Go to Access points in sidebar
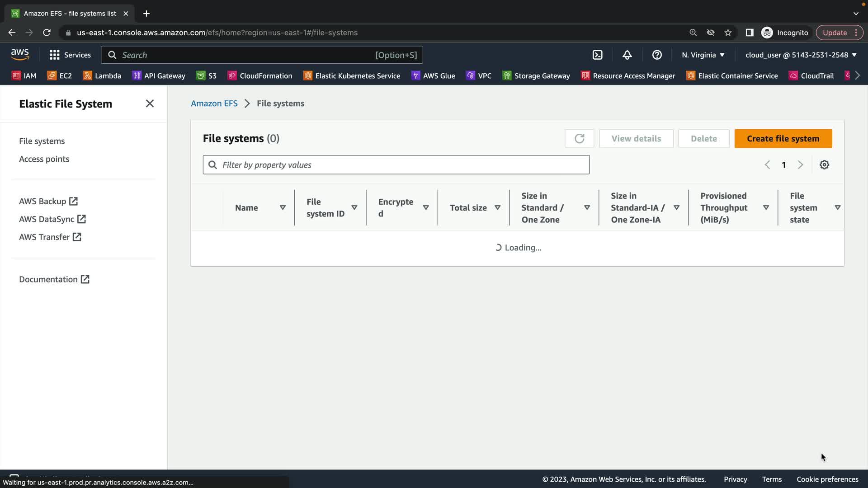The image size is (868, 488). click(44, 159)
